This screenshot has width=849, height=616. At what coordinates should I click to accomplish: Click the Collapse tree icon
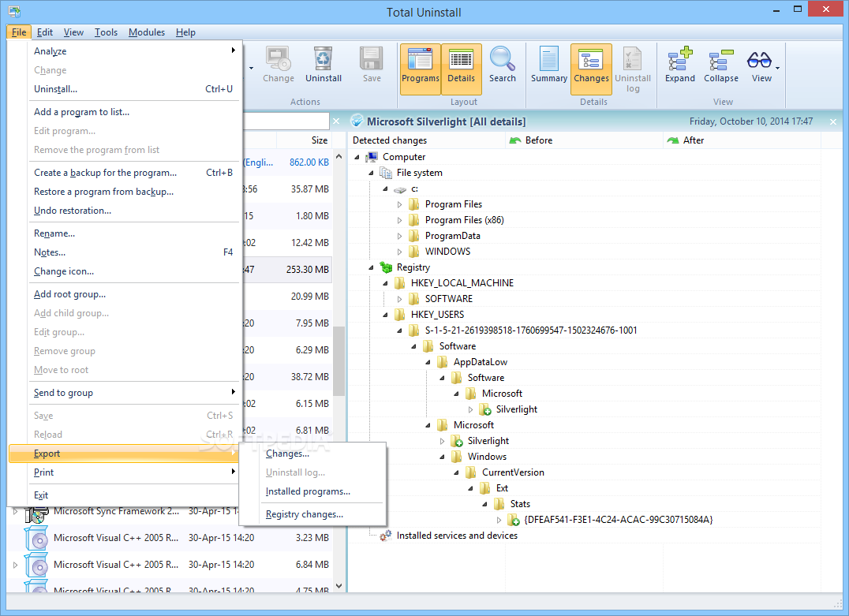coord(720,65)
